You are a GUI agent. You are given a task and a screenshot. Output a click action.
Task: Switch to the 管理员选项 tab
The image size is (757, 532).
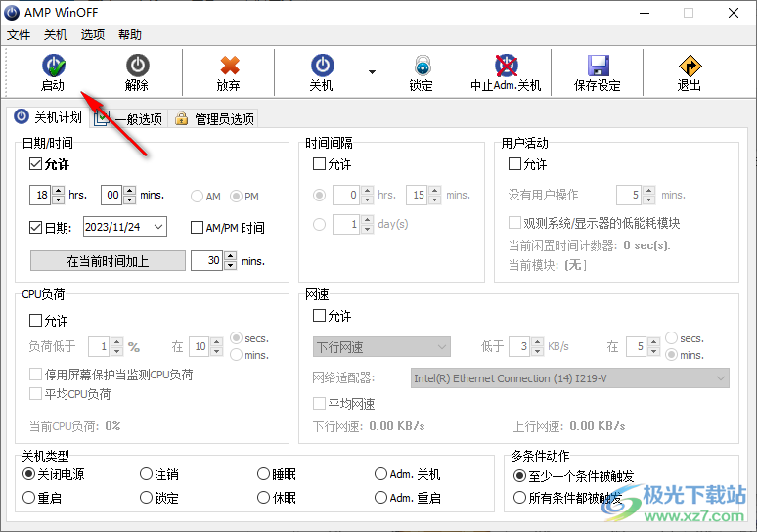coord(215,118)
